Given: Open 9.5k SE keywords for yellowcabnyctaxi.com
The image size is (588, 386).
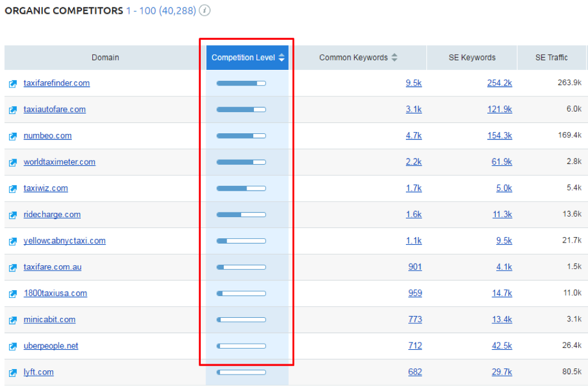Looking at the screenshot, I should (x=504, y=241).
